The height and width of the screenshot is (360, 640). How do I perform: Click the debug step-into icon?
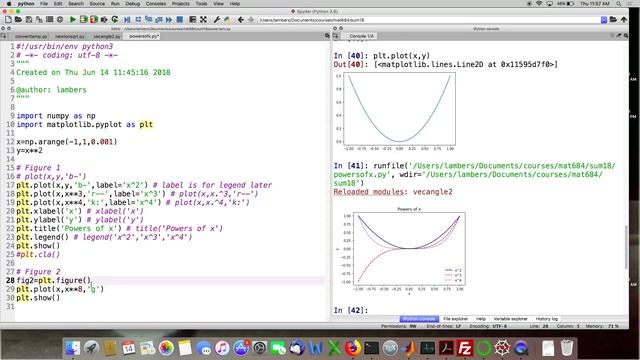148,20
